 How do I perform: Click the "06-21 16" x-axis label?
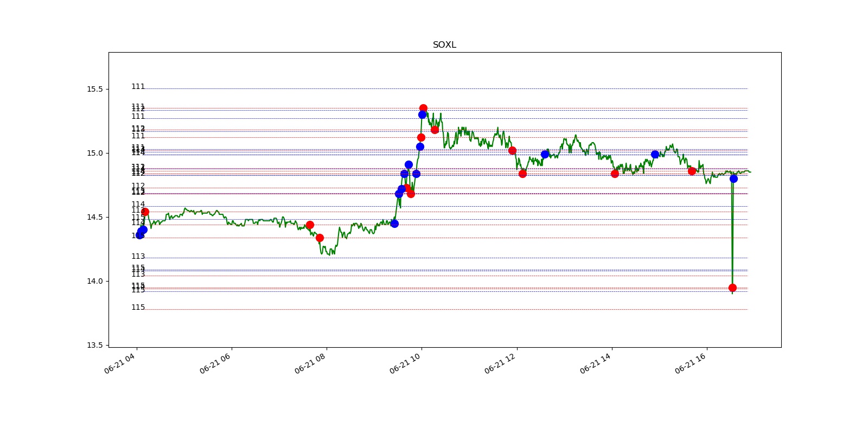click(x=690, y=363)
